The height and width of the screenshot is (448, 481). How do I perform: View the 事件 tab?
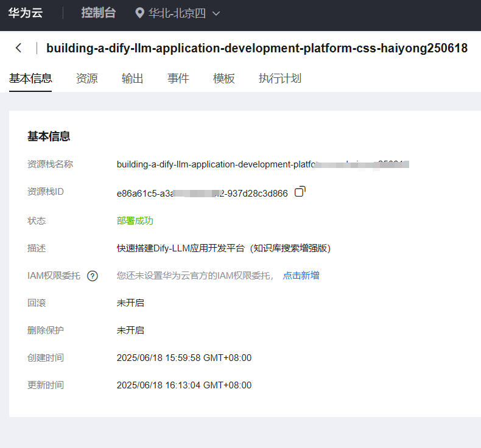(178, 79)
